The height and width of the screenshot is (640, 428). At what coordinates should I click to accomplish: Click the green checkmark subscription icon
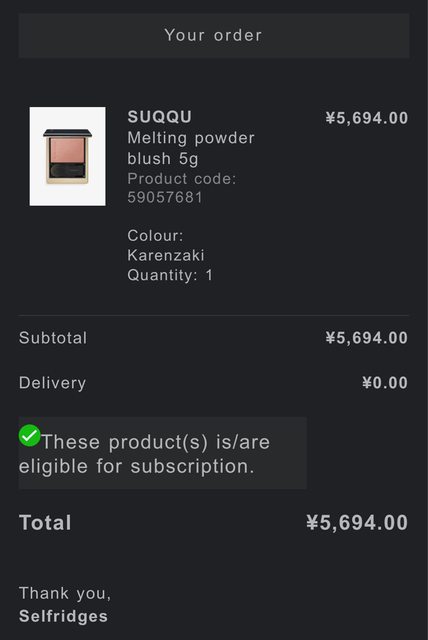[29, 436]
